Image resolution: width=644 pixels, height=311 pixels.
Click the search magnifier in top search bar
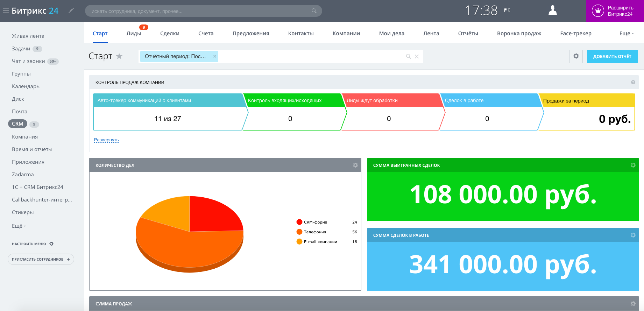click(x=314, y=11)
